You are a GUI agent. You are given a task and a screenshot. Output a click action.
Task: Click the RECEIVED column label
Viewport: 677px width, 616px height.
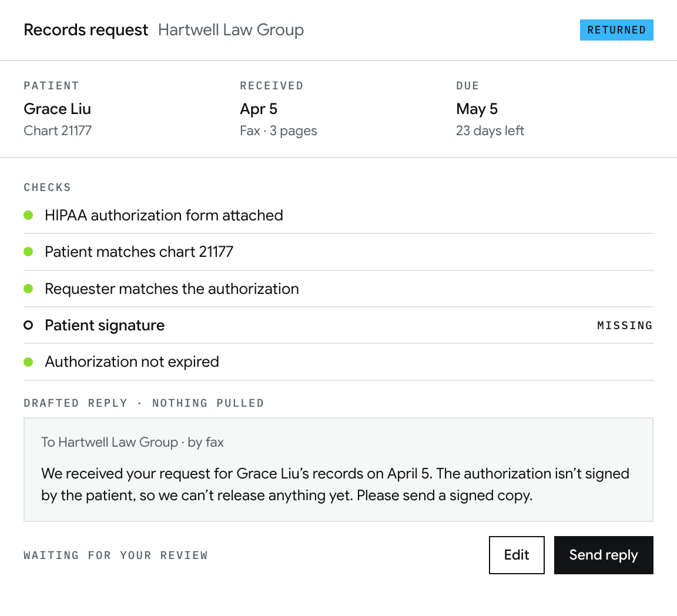pyautogui.click(x=272, y=86)
